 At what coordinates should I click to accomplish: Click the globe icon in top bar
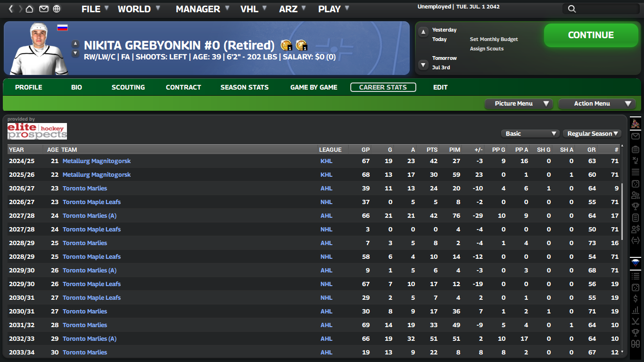pyautogui.click(x=57, y=9)
